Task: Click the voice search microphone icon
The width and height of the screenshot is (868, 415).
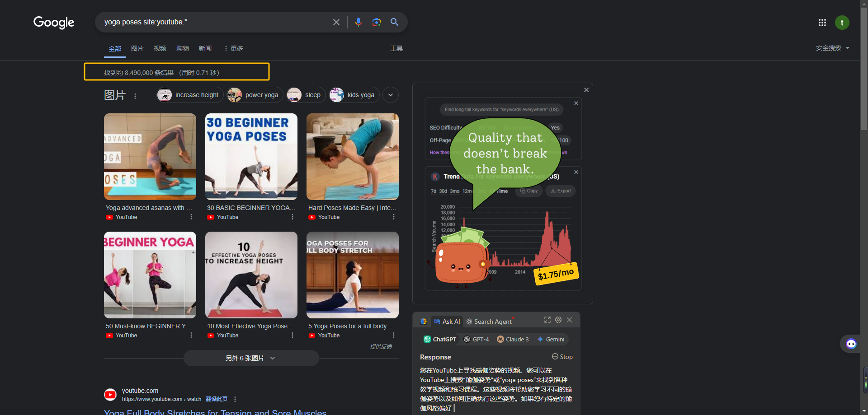Action: pyautogui.click(x=358, y=22)
